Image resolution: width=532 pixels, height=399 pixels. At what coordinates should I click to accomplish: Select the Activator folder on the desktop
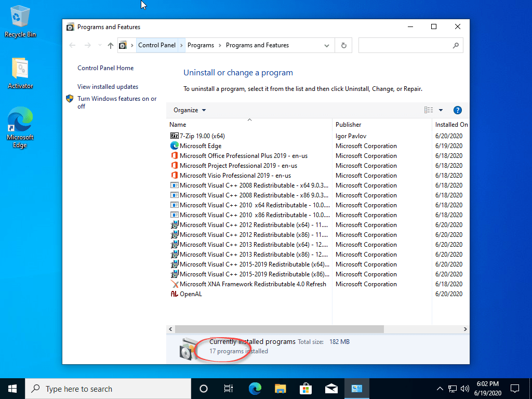pyautogui.click(x=20, y=73)
